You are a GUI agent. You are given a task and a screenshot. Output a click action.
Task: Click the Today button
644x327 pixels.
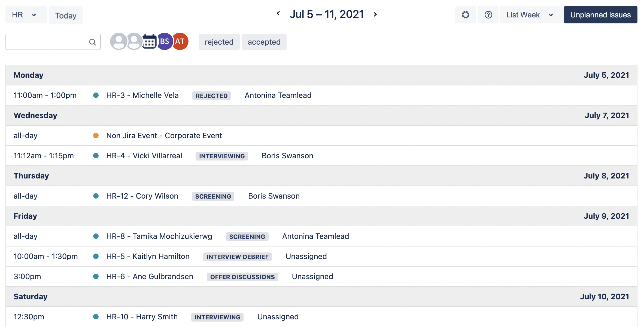(66, 16)
